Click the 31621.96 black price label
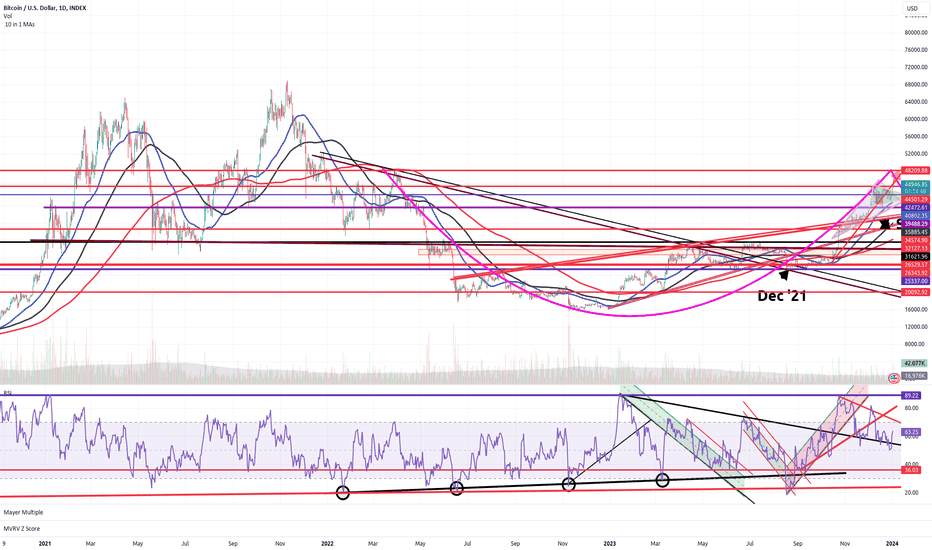The width and height of the screenshot is (932, 550). (x=915, y=257)
